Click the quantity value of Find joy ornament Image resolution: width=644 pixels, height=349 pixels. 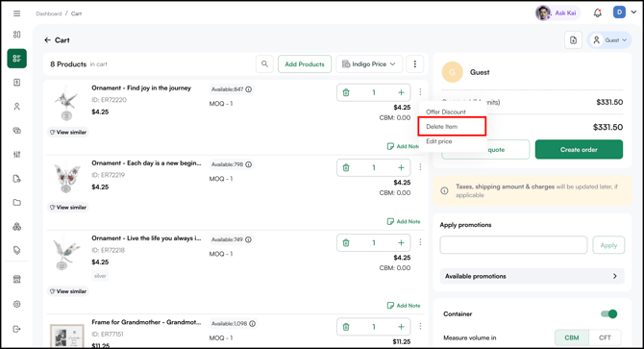click(x=374, y=92)
